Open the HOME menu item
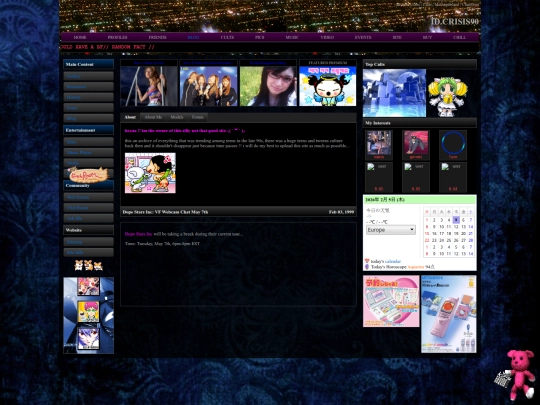 click(x=80, y=37)
